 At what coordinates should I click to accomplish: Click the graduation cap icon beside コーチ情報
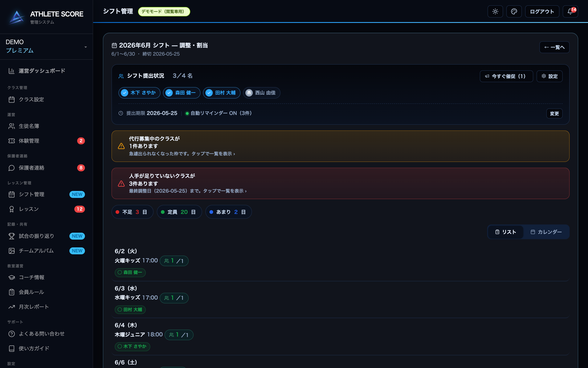click(x=11, y=277)
